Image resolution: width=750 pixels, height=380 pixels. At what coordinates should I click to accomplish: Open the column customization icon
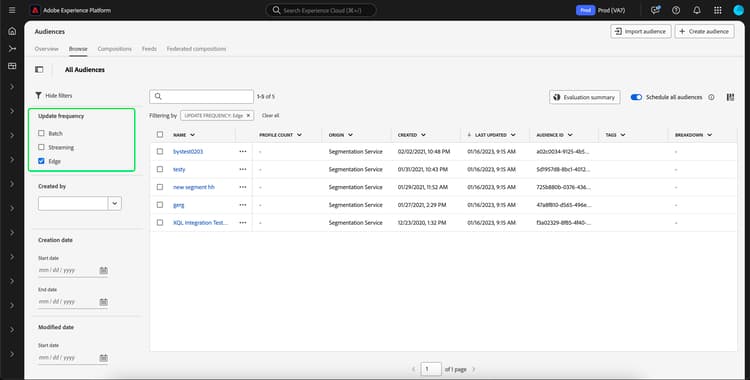pos(730,97)
